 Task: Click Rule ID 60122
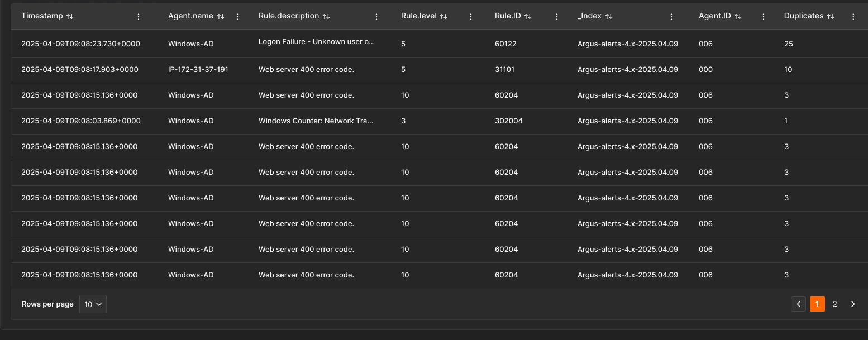click(505, 44)
